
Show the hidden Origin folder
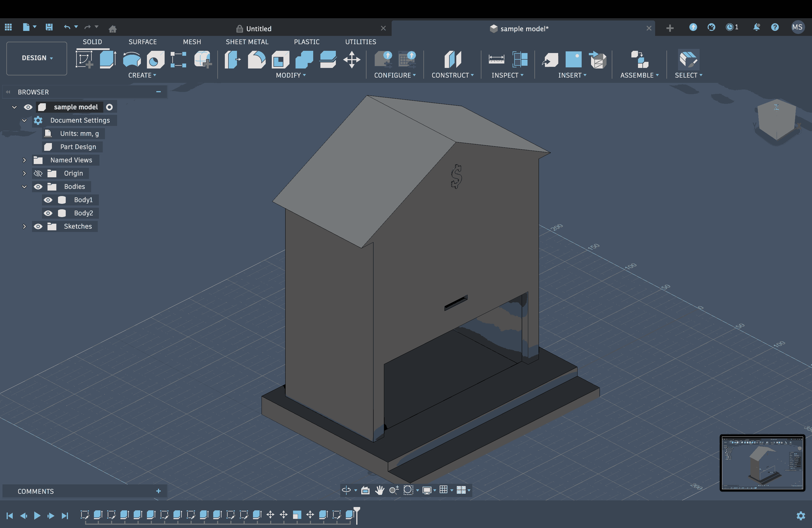coord(38,173)
